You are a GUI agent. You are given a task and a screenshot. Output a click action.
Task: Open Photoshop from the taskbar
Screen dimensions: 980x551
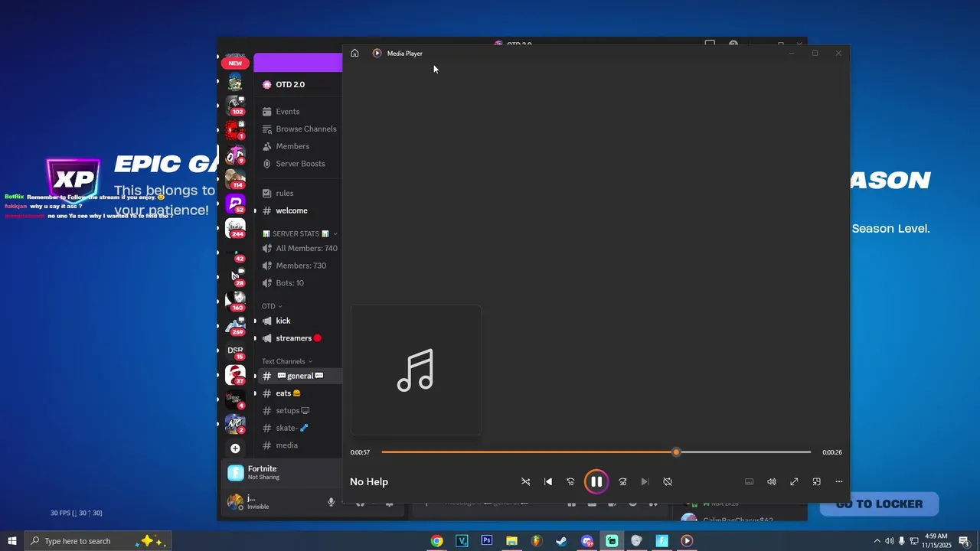click(x=487, y=541)
